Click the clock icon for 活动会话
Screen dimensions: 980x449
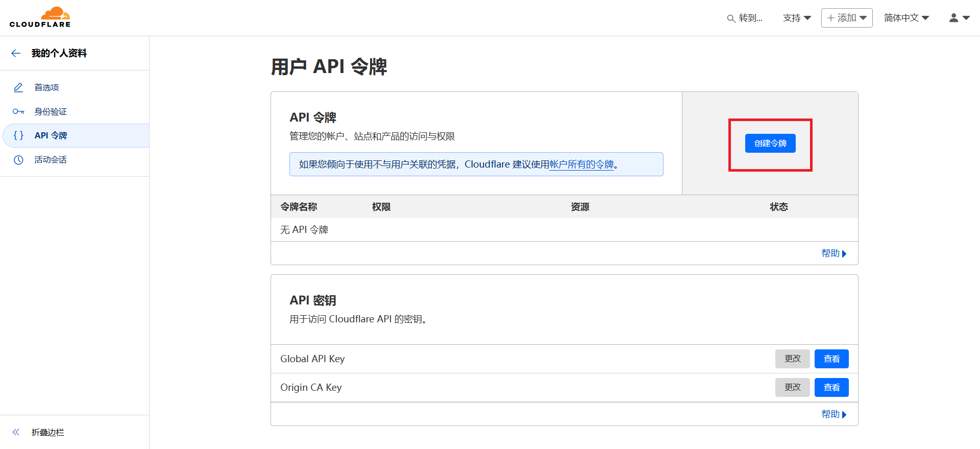pyautogui.click(x=18, y=160)
